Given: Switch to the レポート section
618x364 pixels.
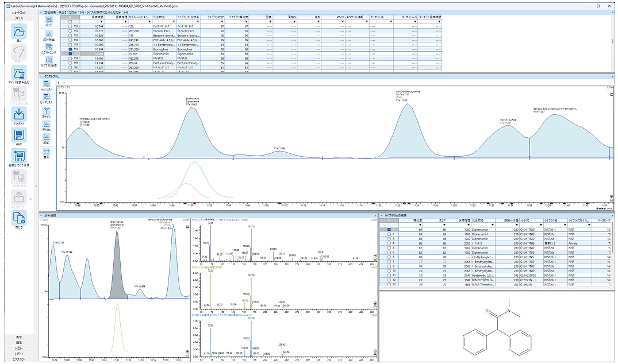Looking at the screenshot, I should (19, 353).
